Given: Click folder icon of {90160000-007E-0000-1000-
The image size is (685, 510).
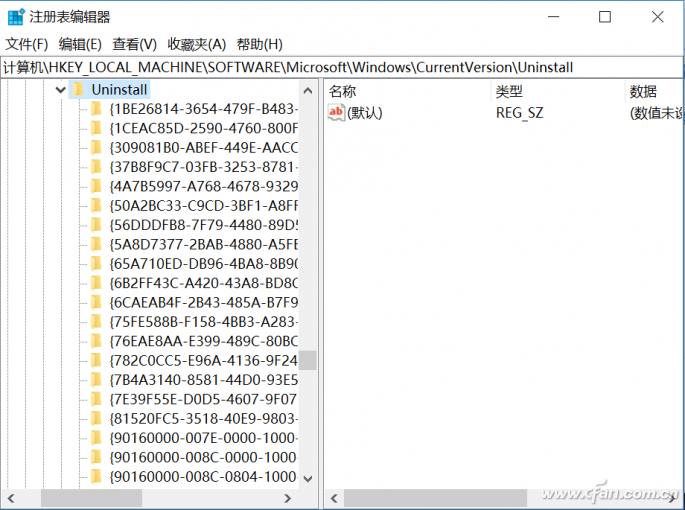Looking at the screenshot, I should click(97, 437).
